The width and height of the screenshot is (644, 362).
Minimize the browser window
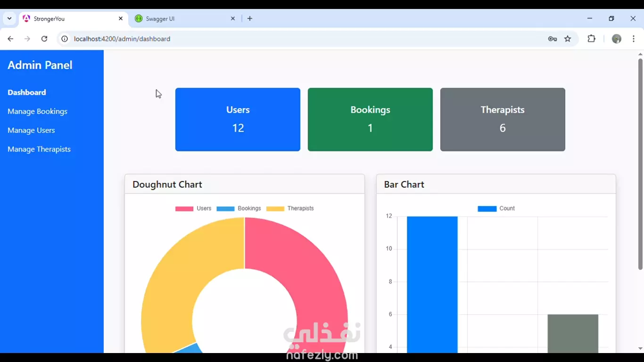coord(590,18)
